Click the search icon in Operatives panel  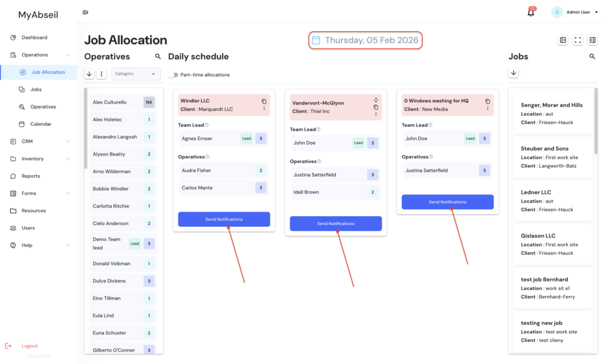(x=158, y=57)
